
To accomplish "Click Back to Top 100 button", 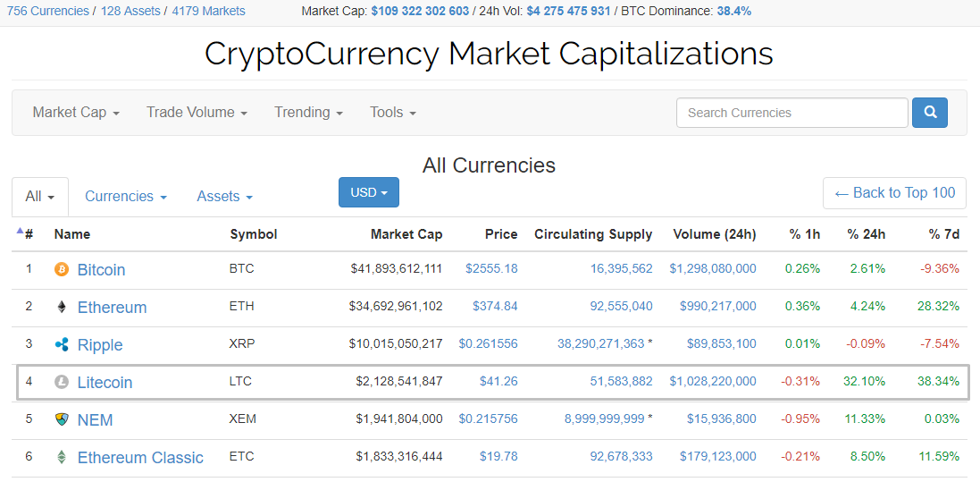I will [x=894, y=193].
